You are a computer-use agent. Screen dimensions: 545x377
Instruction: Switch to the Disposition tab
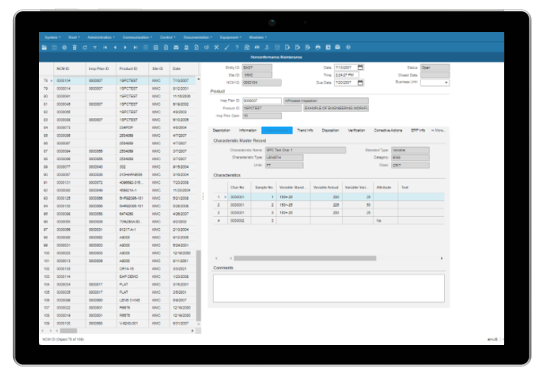[330, 130]
